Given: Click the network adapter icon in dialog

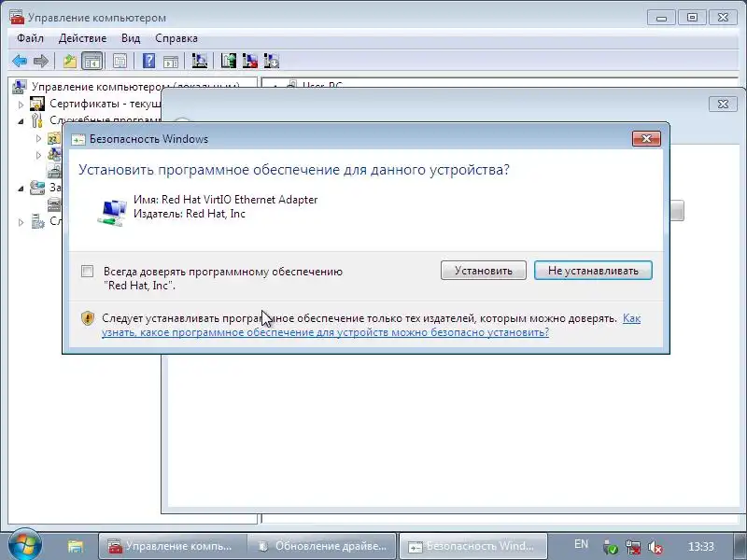Looking at the screenshot, I should pyautogui.click(x=112, y=212).
